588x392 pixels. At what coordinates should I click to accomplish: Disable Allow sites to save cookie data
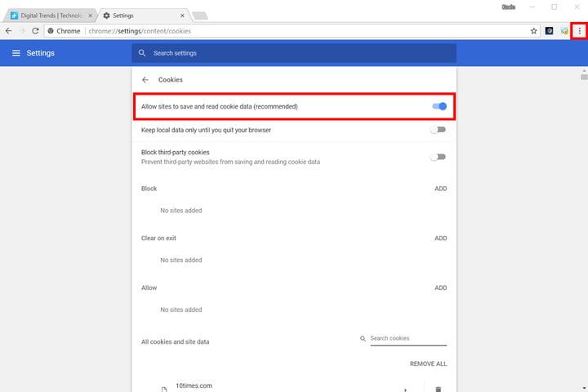(439, 106)
